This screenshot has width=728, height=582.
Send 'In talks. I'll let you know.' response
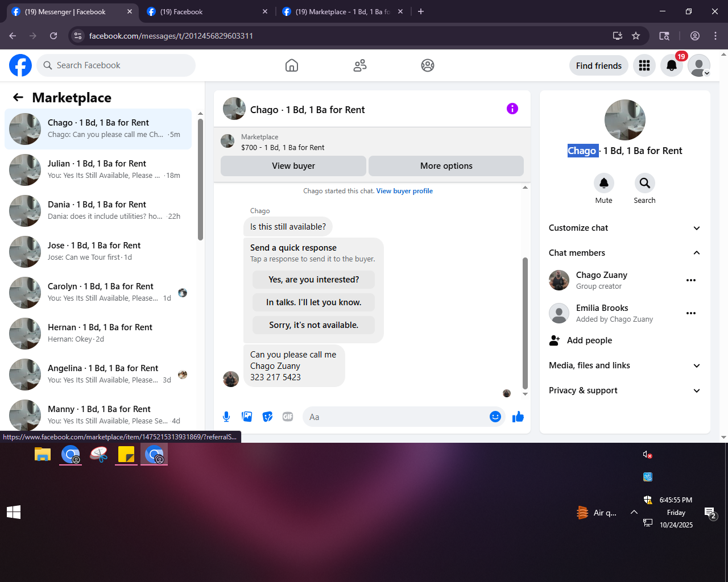(x=314, y=302)
